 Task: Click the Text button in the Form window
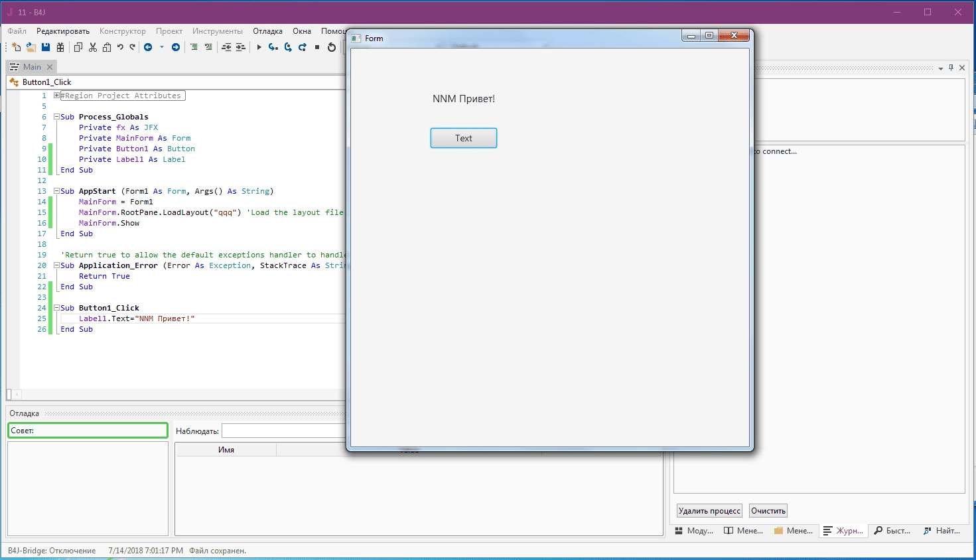click(464, 138)
